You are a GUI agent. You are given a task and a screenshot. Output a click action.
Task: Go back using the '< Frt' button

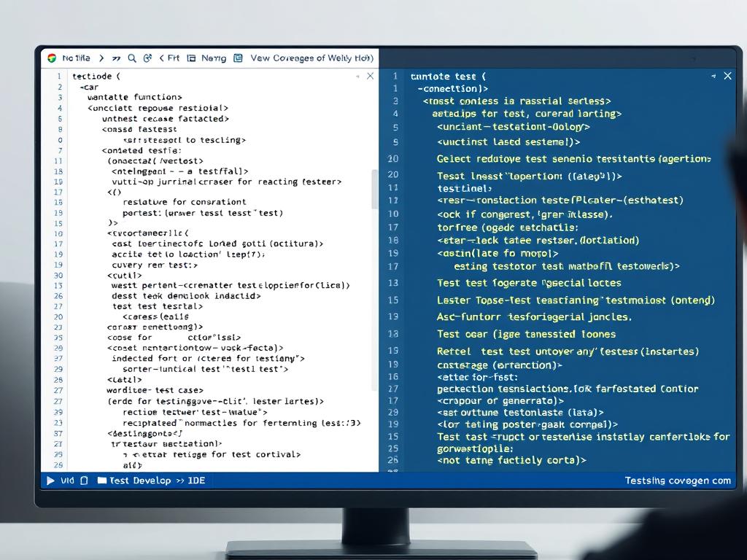coord(169,58)
